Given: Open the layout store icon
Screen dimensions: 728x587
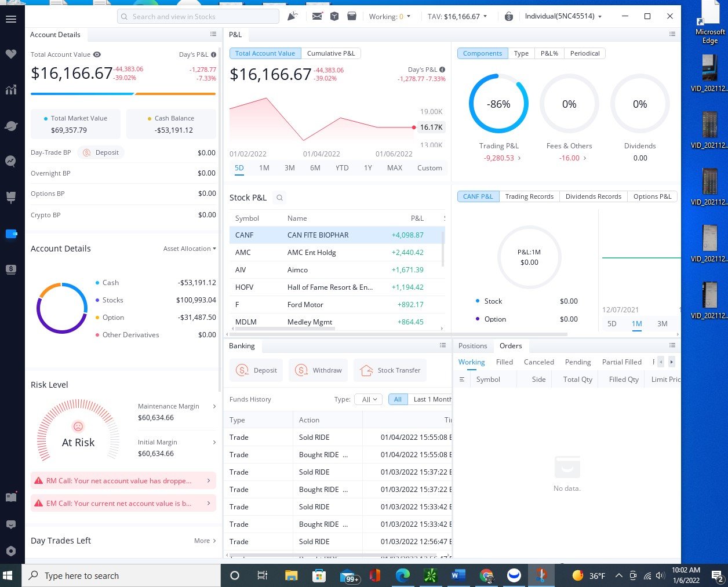Looking at the screenshot, I should tap(352, 16).
